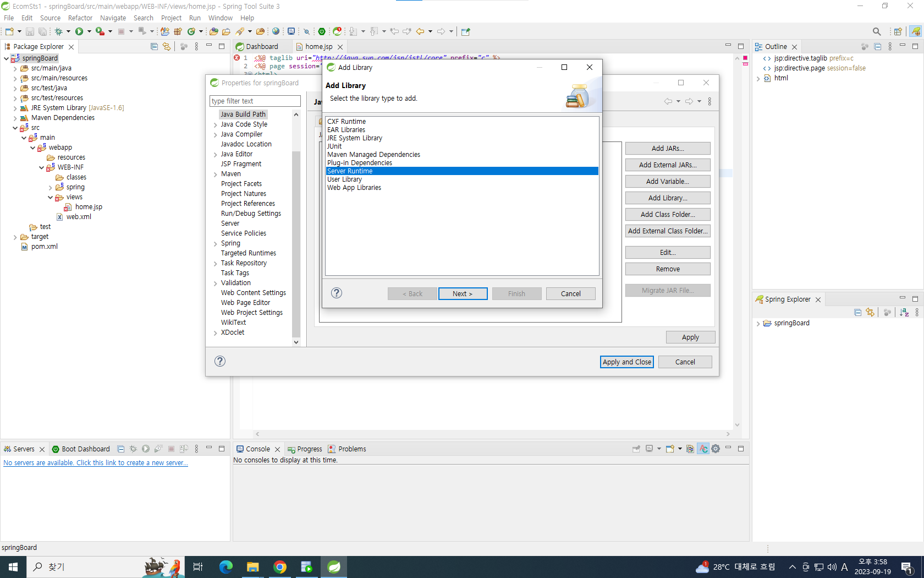The width and height of the screenshot is (924, 578).
Task: Select JRE System Library in library list
Action: tap(462, 138)
